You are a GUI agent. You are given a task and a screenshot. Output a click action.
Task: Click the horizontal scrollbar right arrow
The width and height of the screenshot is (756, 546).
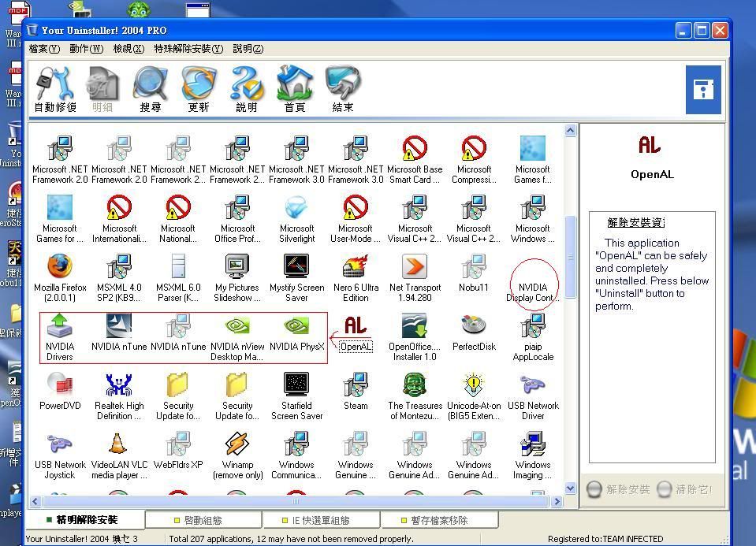(557, 501)
